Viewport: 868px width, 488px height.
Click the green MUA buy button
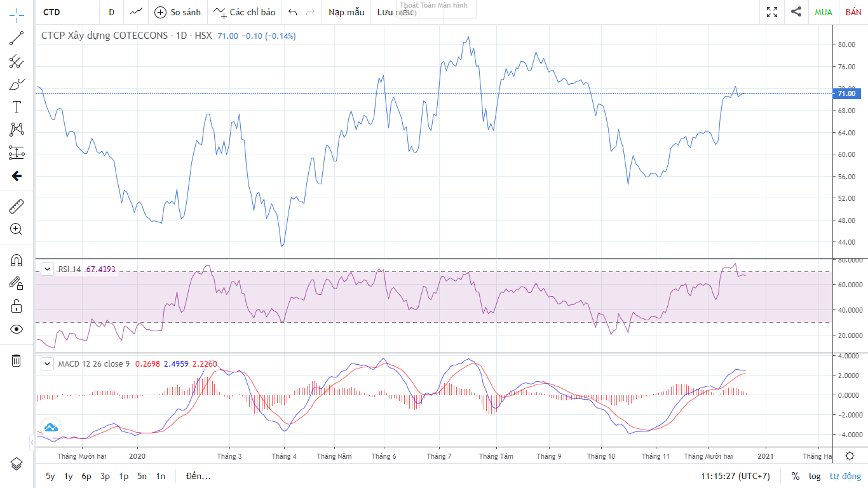click(824, 12)
